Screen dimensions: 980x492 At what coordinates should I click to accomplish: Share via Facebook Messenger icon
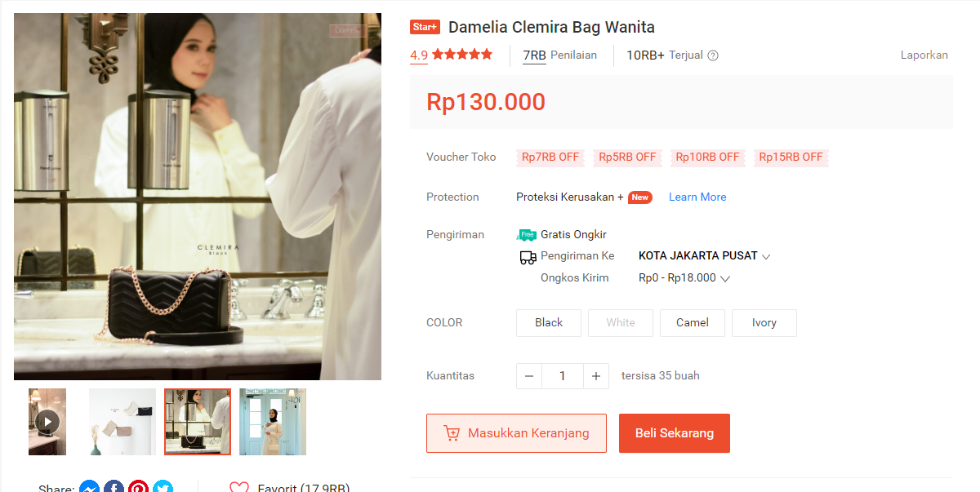(89, 487)
